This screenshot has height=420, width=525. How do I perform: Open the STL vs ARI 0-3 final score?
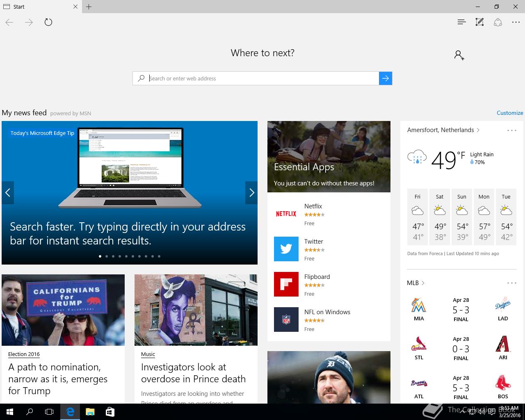(461, 349)
